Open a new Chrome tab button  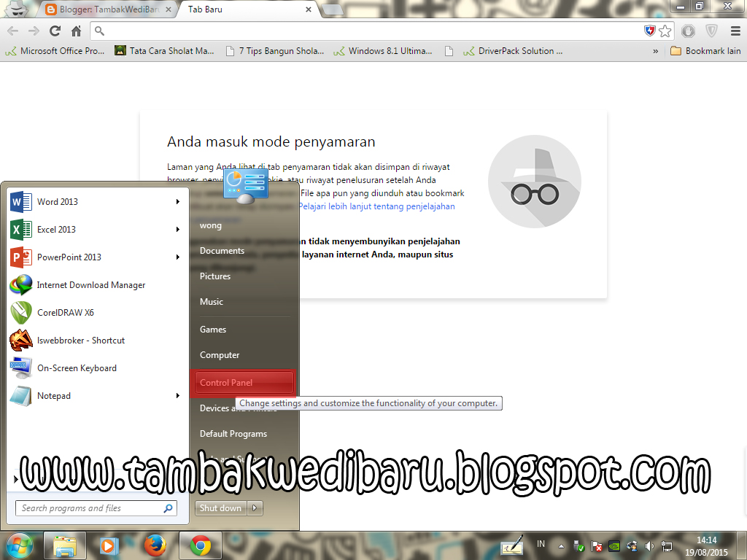[332, 9]
